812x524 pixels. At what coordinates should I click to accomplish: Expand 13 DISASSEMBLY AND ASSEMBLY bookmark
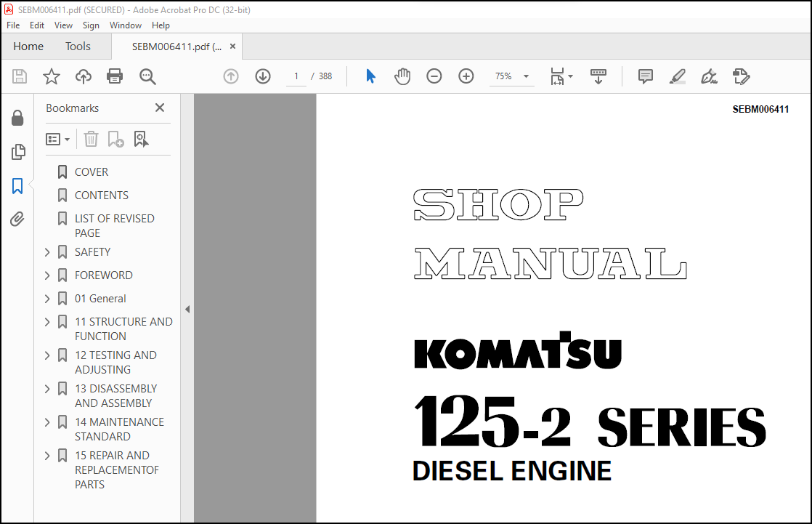click(47, 389)
